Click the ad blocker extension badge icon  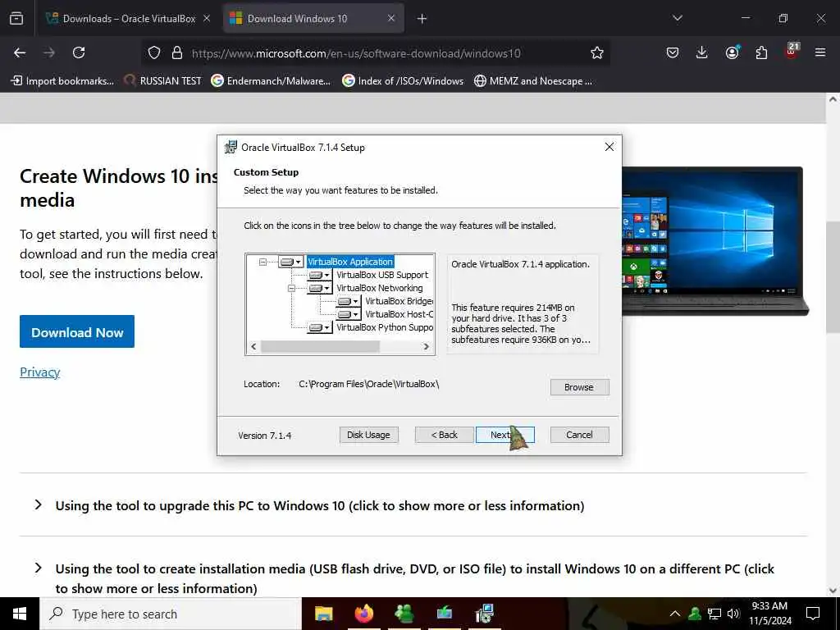click(792, 52)
